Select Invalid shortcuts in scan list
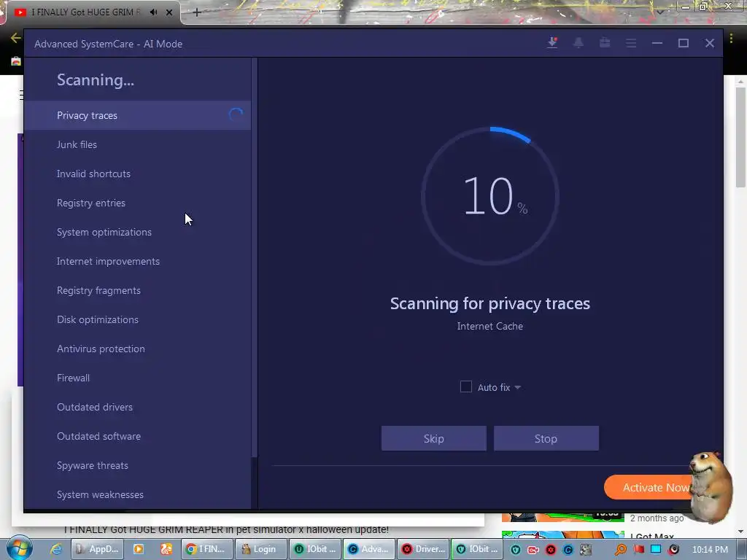This screenshot has height=560, width=747. (137, 174)
